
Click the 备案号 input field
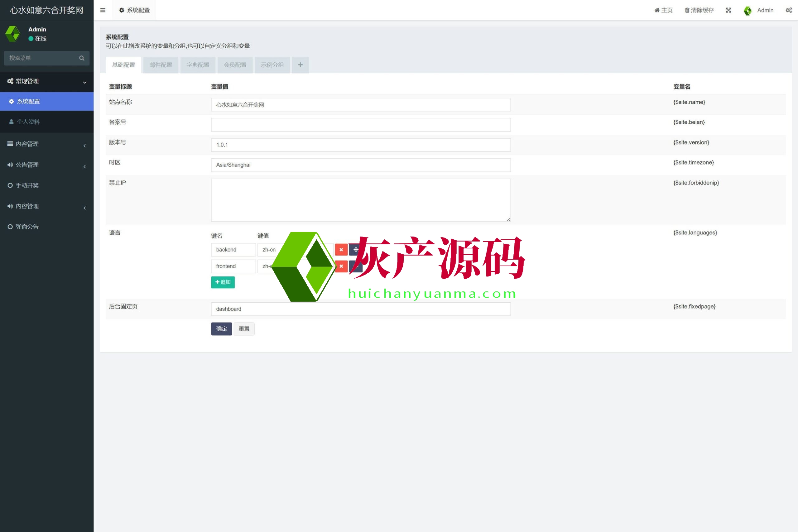tap(360, 125)
